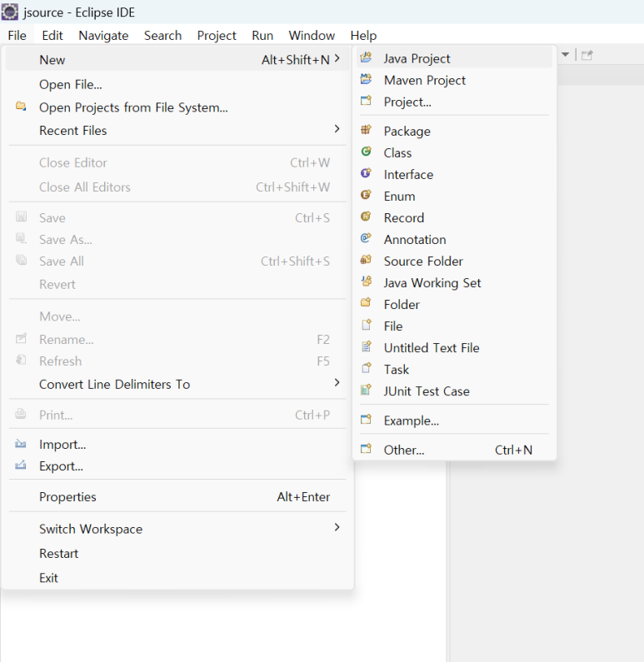Screen dimensions: 644x662
Task: Click the Import icon in File menu
Action: tap(21, 444)
